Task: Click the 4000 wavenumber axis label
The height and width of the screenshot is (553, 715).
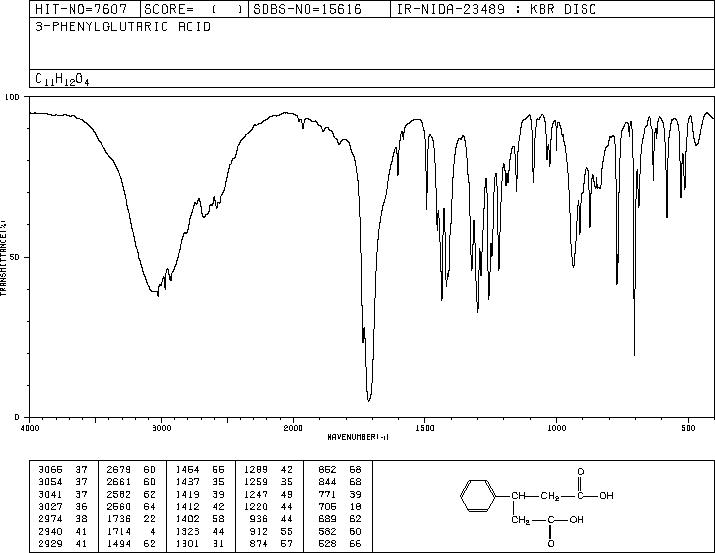Action: (30, 428)
